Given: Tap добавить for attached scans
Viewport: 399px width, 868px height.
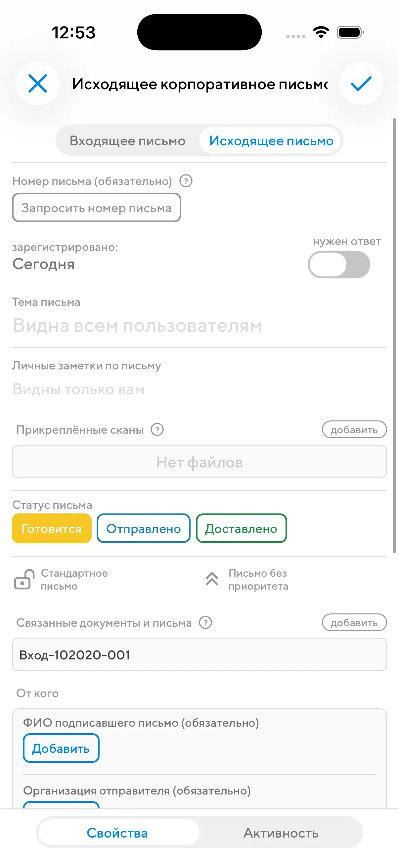Looking at the screenshot, I should pos(354,430).
